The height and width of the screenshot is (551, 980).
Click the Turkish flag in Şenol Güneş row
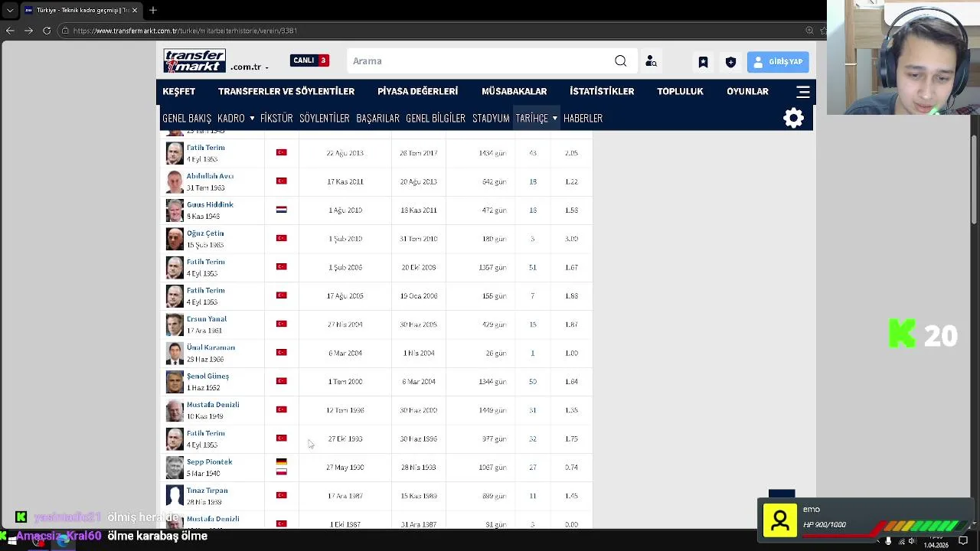[281, 381]
